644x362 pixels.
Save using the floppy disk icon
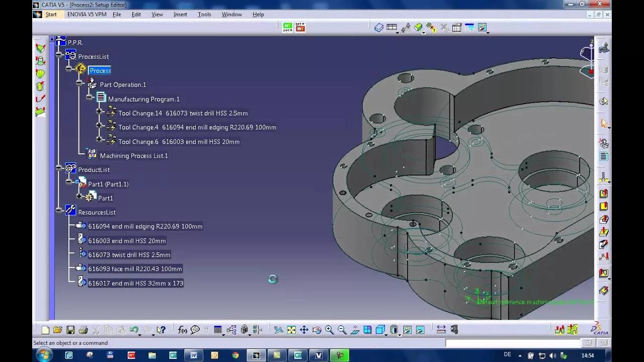click(70, 330)
